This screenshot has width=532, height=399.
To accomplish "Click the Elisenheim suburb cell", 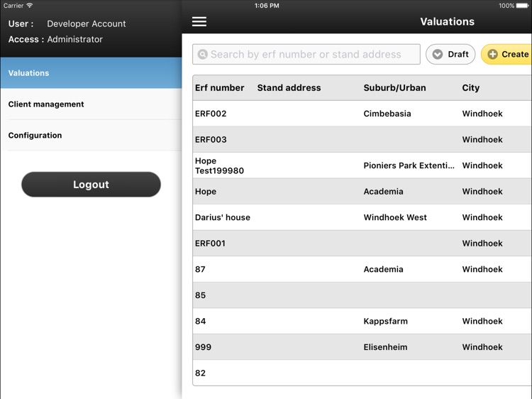I will (x=385, y=347).
